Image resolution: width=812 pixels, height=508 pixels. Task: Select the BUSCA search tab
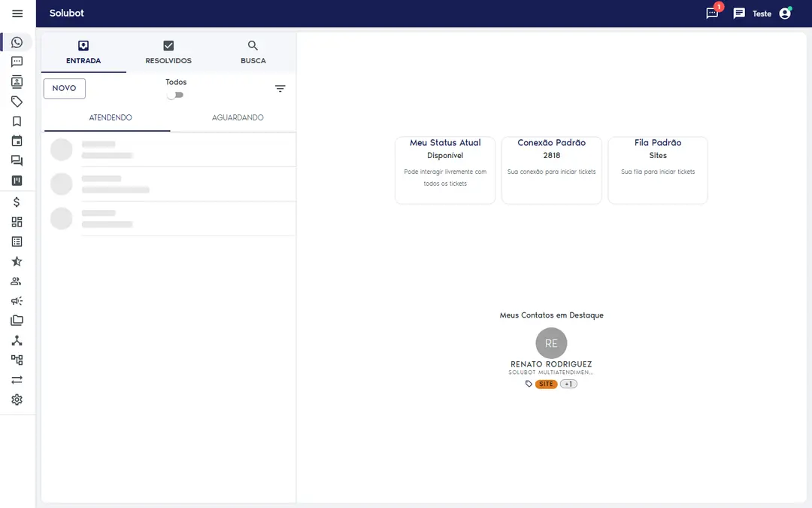pyautogui.click(x=253, y=53)
